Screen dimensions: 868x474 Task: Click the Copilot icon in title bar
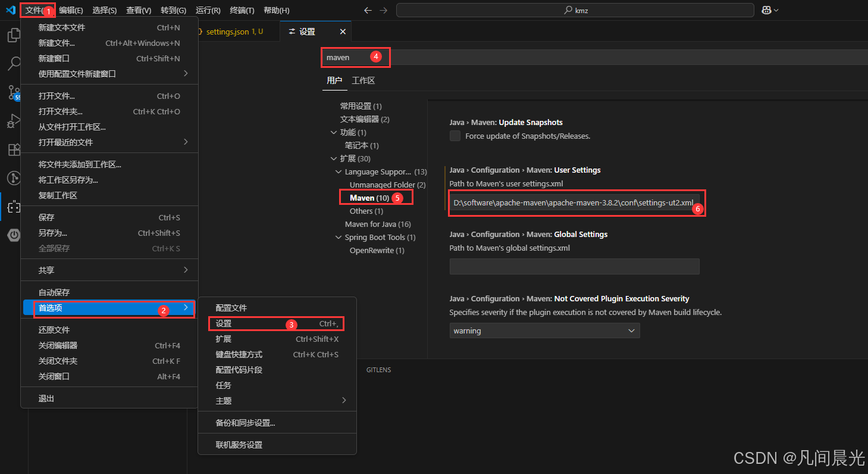[x=766, y=10]
